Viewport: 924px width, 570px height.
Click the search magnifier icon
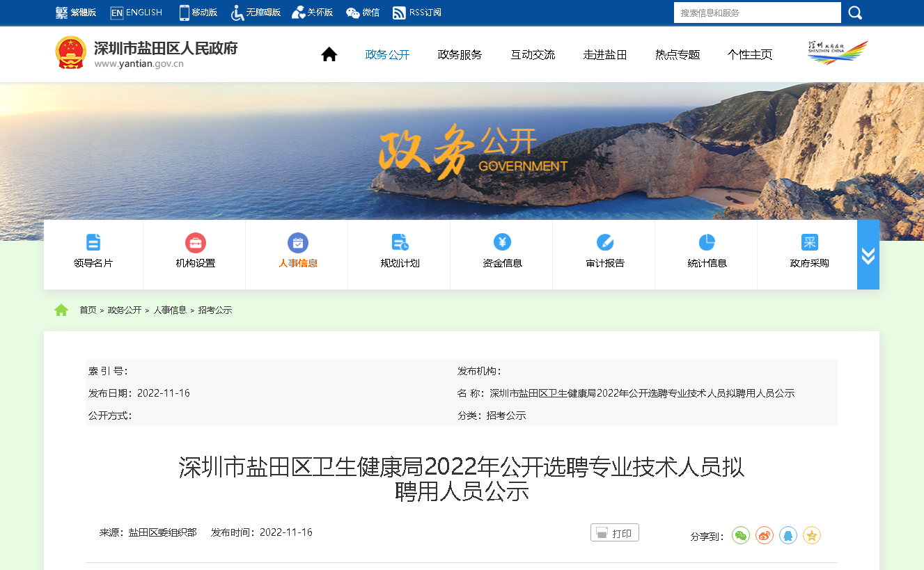pyautogui.click(x=855, y=13)
